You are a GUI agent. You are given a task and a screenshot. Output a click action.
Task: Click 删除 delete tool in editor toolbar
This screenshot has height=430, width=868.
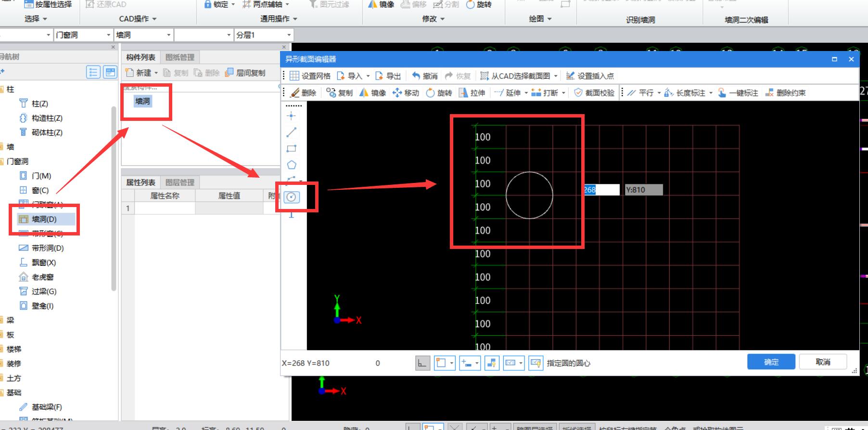(304, 92)
